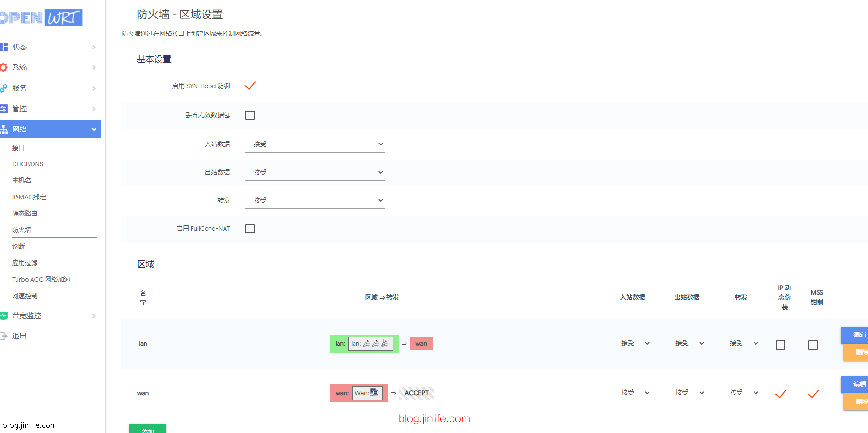Click the 网络 network icon in sidebar
This screenshot has height=433, width=868.
coord(4,129)
